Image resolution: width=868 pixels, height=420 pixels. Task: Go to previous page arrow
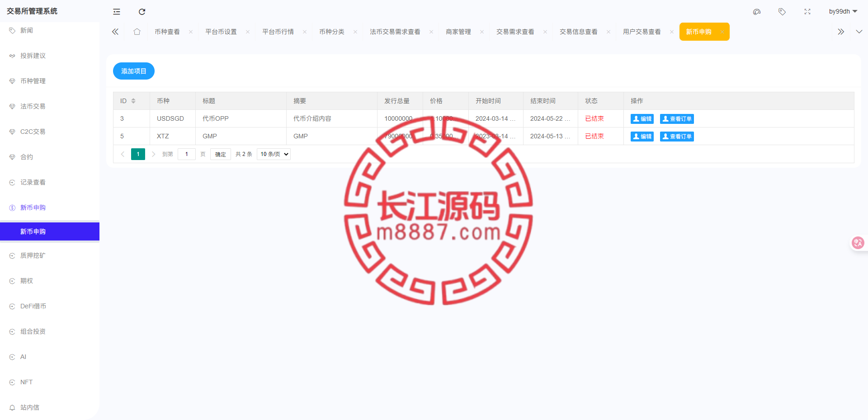[123, 154]
